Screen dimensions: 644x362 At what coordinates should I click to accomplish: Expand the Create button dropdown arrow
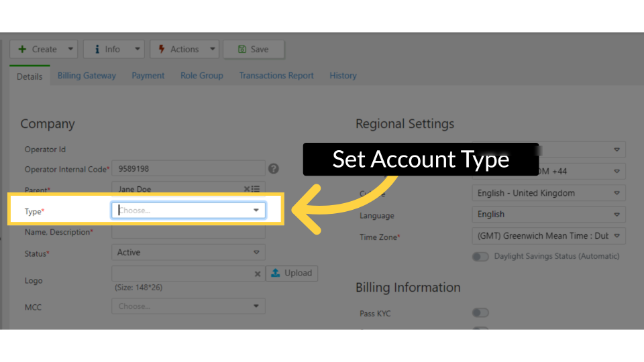(71, 49)
